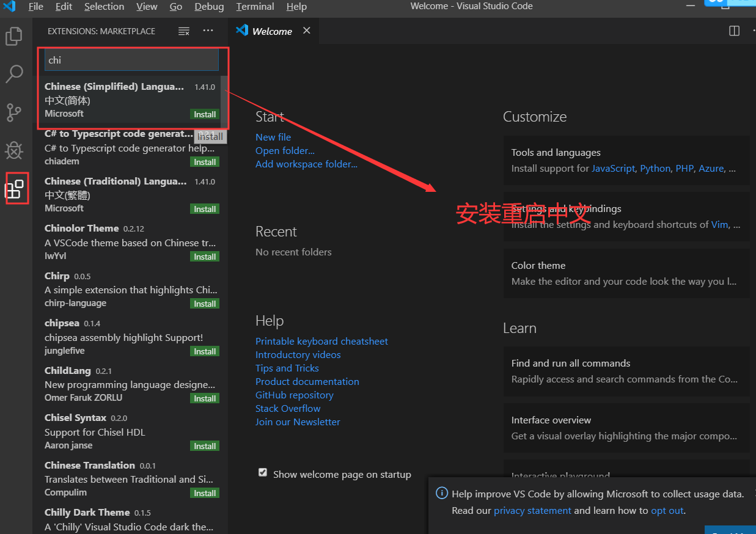Open Printable keyboard cheatsheet link
This screenshot has height=534, width=756.
321,342
